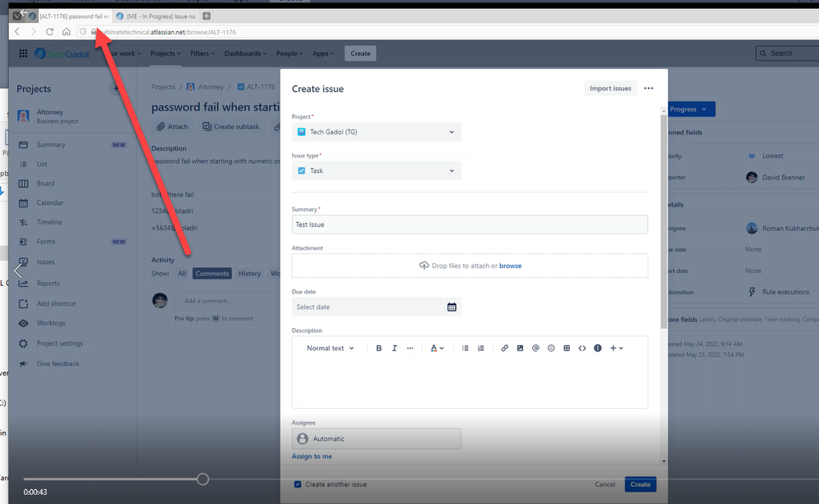Image resolution: width=819 pixels, height=504 pixels.
Task: Insert an image into description
Action: click(520, 348)
